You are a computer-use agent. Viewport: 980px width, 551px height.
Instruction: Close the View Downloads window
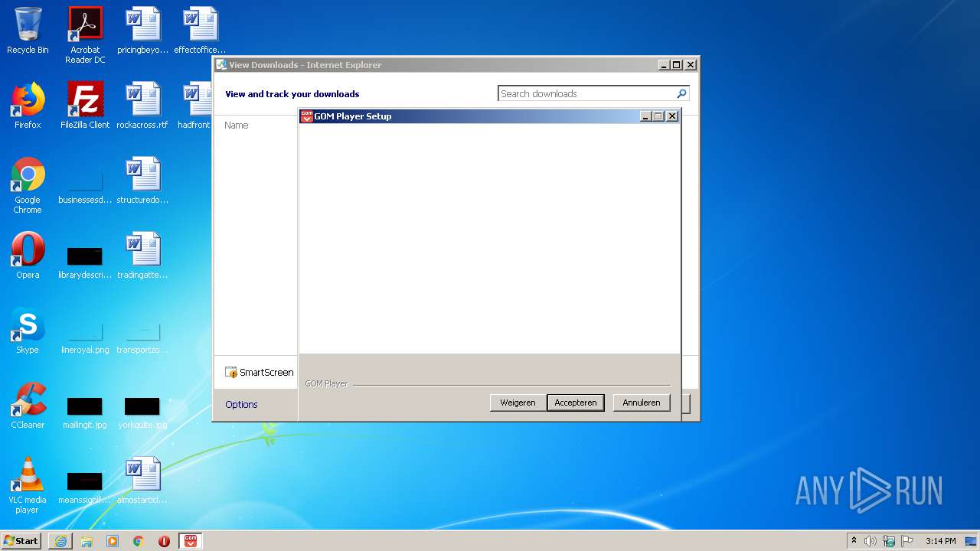coord(691,65)
